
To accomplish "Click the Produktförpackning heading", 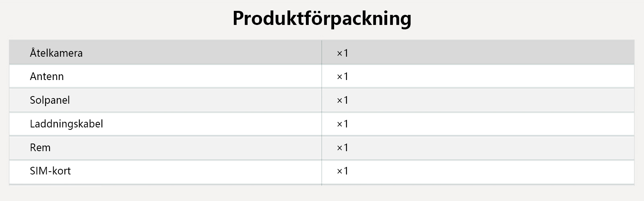I will pyautogui.click(x=322, y=18).
